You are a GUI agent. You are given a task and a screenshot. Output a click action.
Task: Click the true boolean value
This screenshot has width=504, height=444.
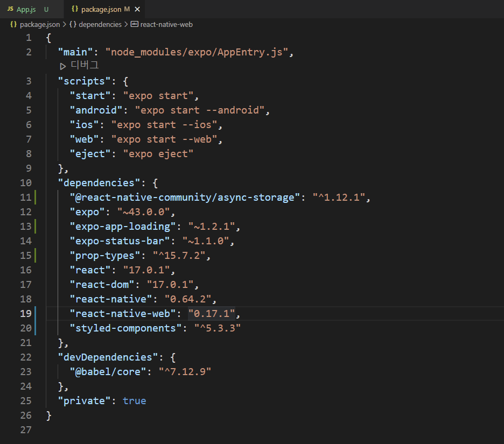tap(135, 401)
